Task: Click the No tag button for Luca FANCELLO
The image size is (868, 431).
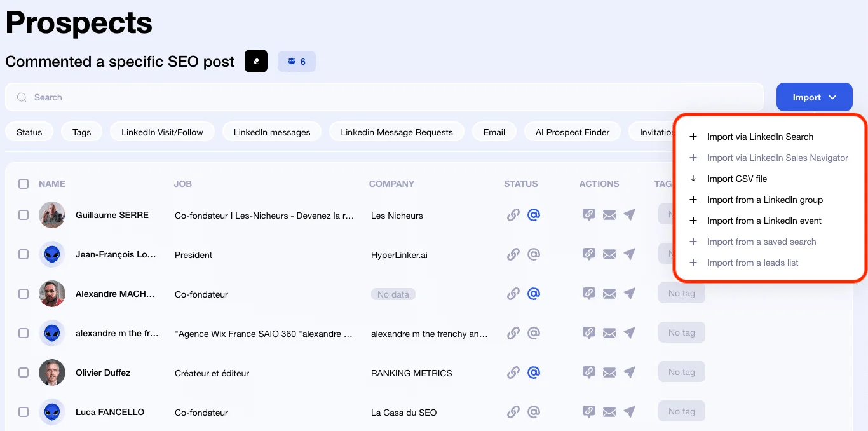Action: point(682,411)
